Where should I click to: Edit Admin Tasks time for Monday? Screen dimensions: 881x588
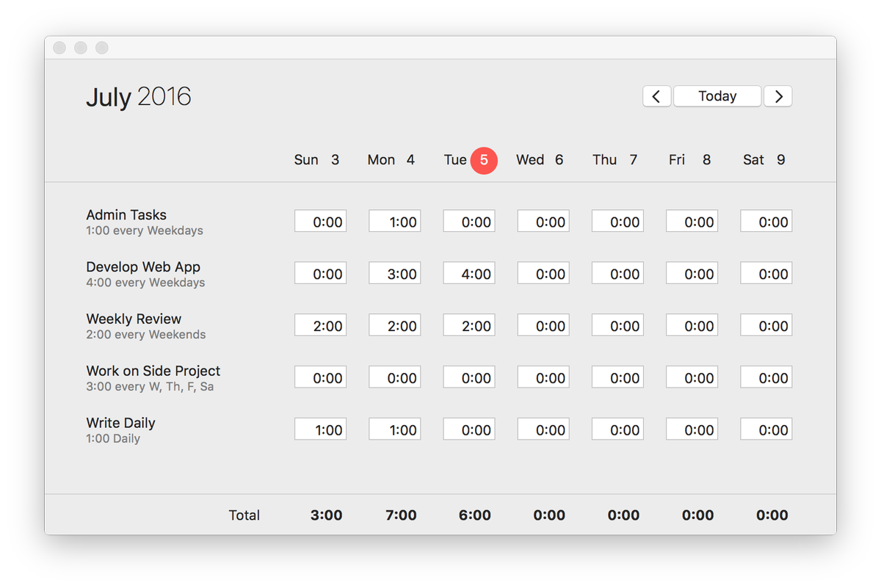[x=395, y=222]
